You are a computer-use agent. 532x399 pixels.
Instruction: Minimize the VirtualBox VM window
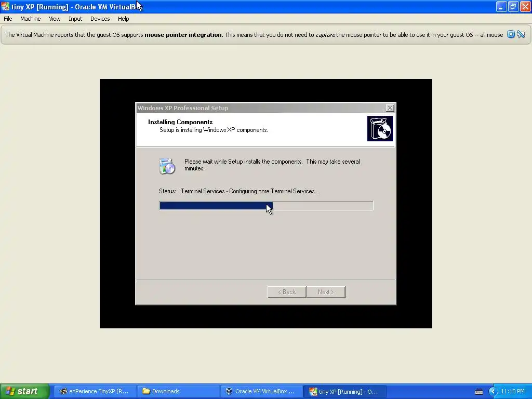click(x=501, y=6)
